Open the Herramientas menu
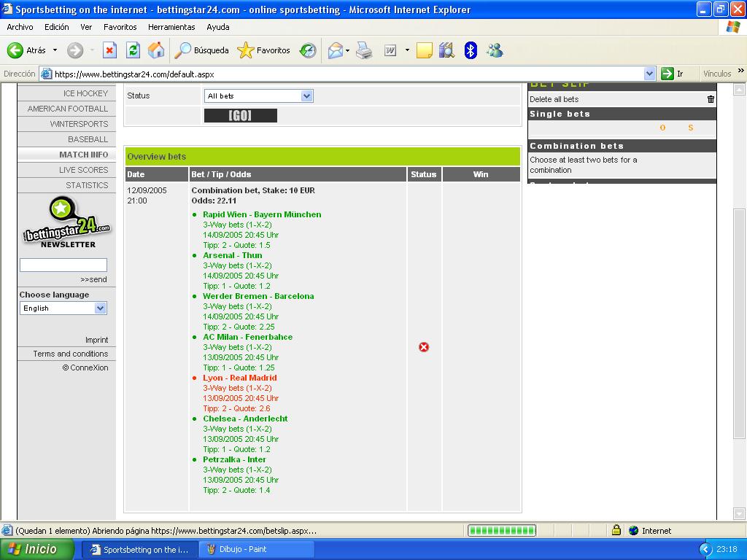This screenshot has width=747, height=560. tap(171, 27)
